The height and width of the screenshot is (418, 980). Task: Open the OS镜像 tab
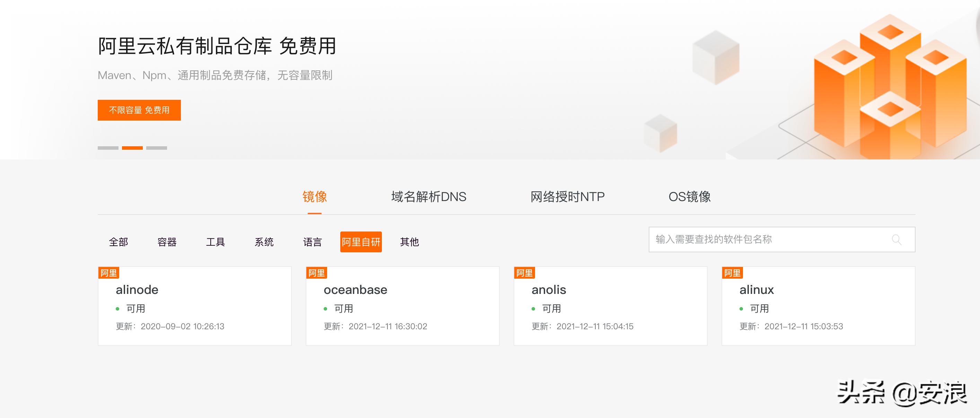[x=690, y=197]
